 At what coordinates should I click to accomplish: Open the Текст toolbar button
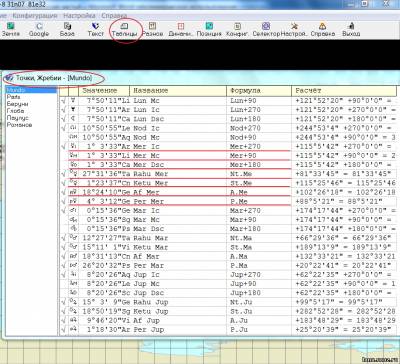point(96,29)
